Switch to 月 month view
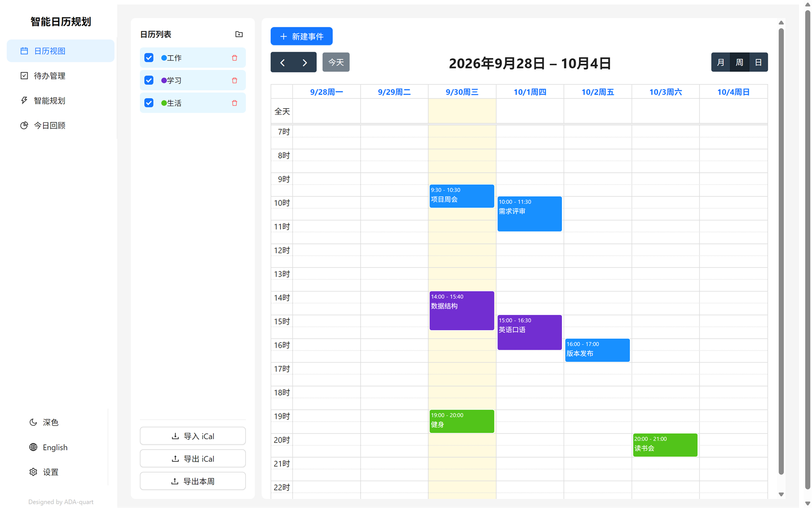 pyautogui.click(x=721, y=62)
